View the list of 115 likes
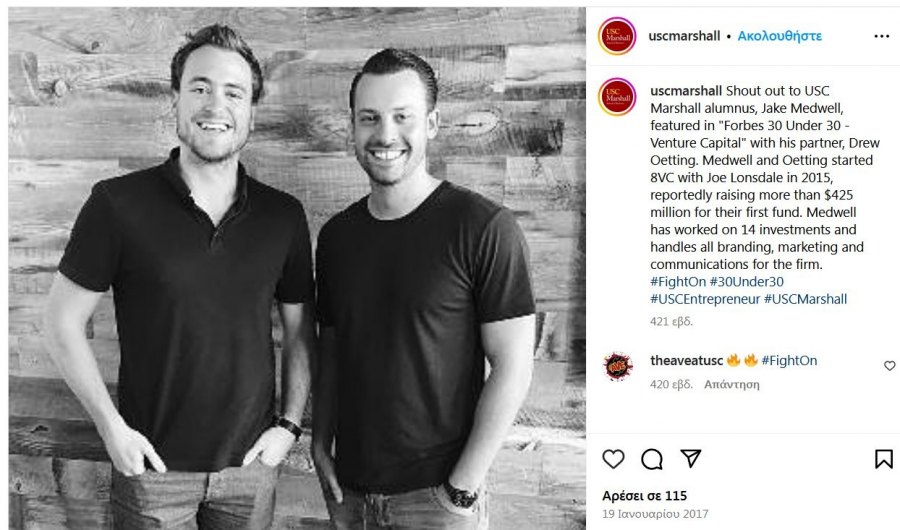900x530 pixels. click(x=645, y=496)
